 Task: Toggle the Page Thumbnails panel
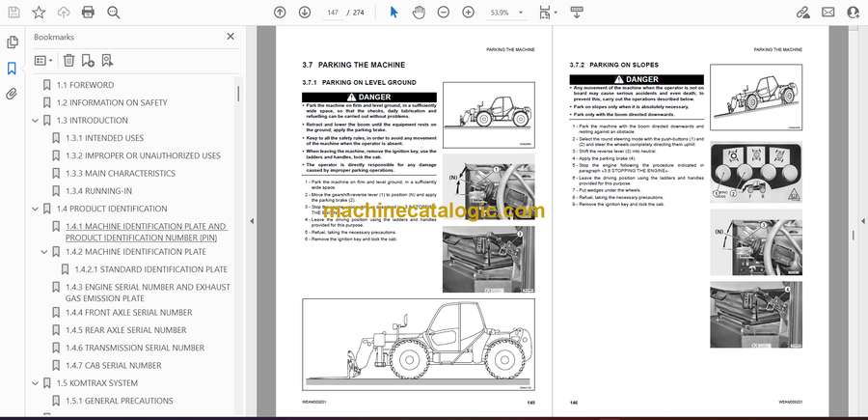[12, 42]
